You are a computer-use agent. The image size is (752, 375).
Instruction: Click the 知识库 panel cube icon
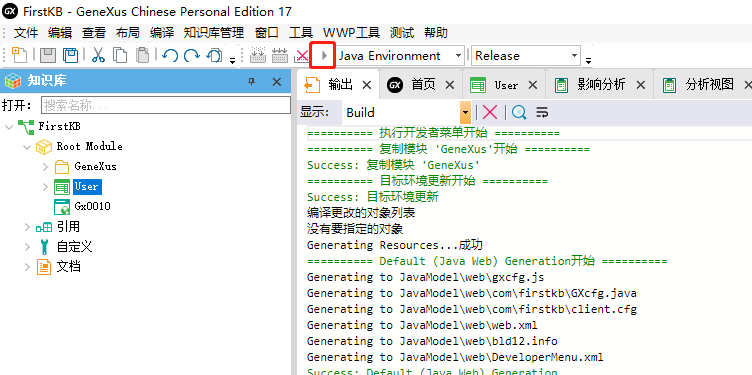tap(13, 82)
